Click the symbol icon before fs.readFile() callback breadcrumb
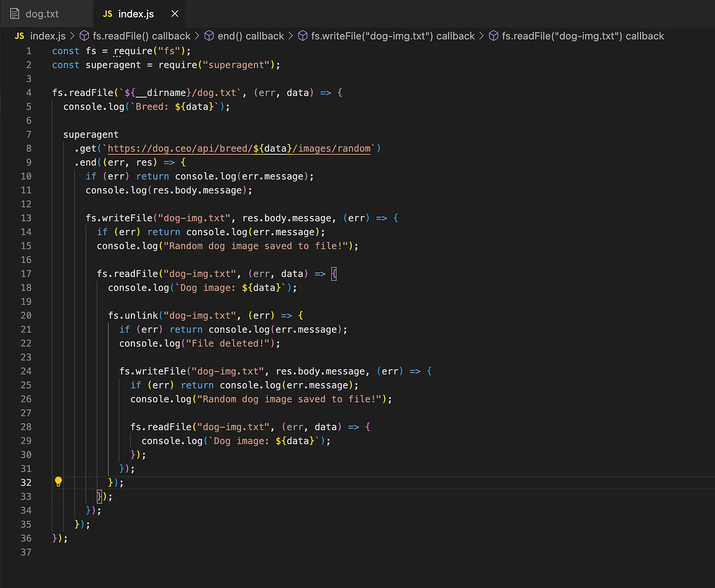Image resolution: width=715 pixels, height=588 pixels. (x=85, y=36)
